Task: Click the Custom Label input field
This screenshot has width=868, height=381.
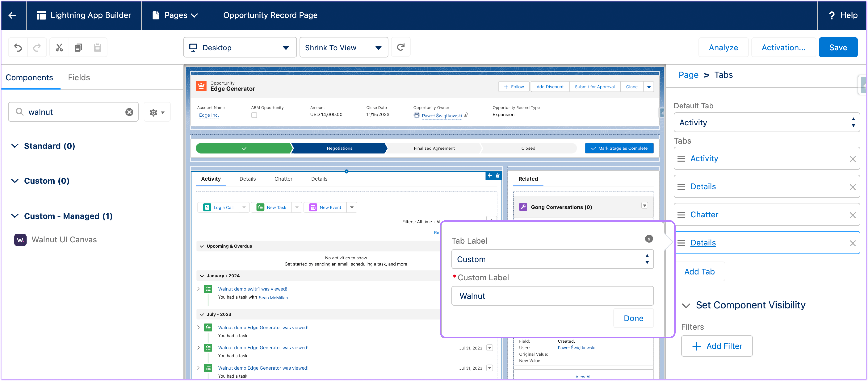Action: pos(552,296)
